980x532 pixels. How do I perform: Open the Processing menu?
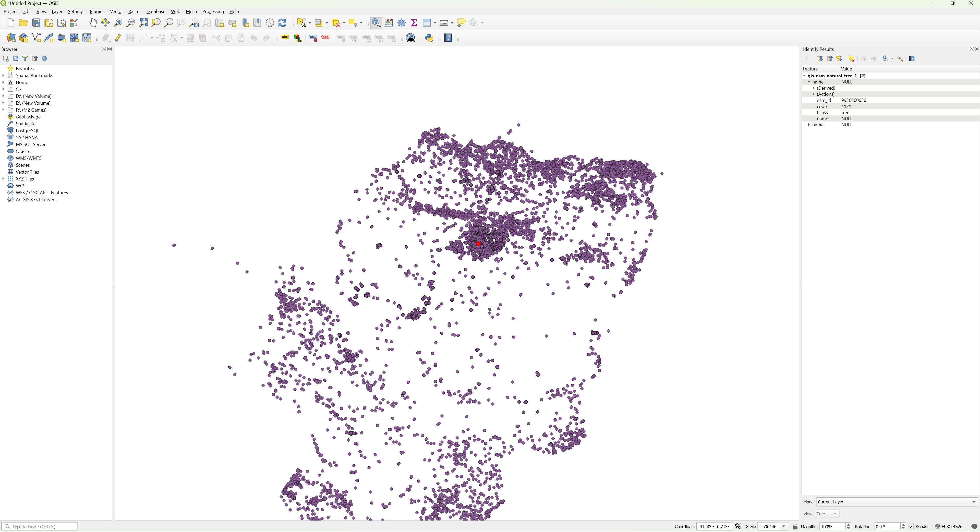coord(213,11)
